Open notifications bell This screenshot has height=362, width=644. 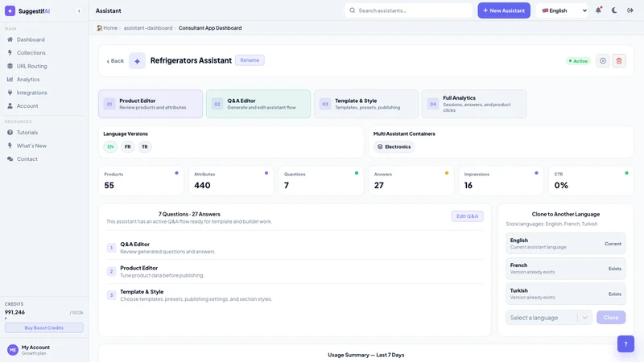[598, 10]
